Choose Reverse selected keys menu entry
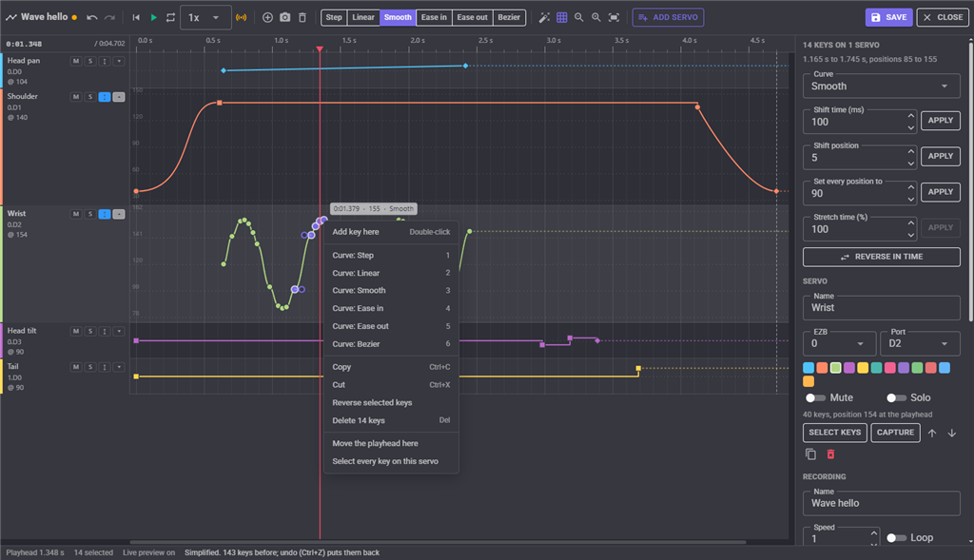 pyautogui.click(x=391, y=403)
